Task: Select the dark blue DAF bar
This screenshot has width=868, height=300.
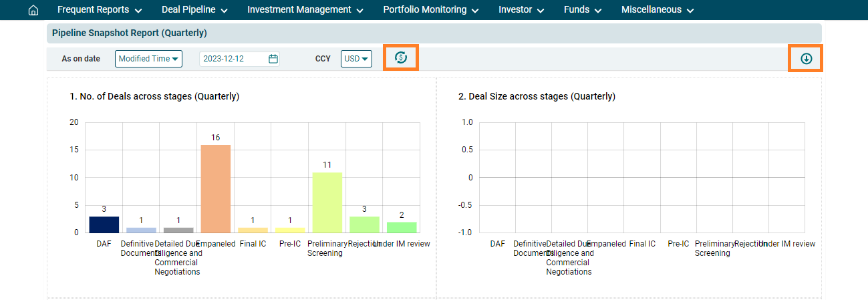Action: coord(104,224)
